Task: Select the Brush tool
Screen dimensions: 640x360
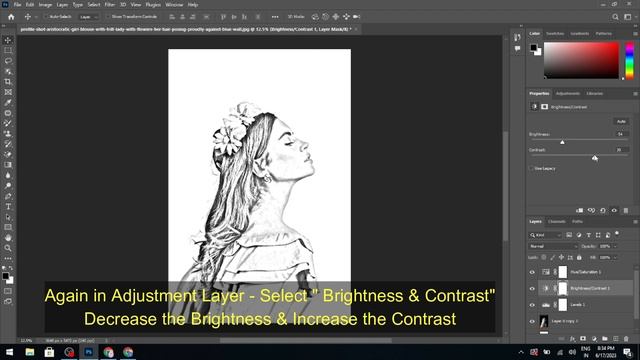Action: pyautogui.click(x=8, y=123)
